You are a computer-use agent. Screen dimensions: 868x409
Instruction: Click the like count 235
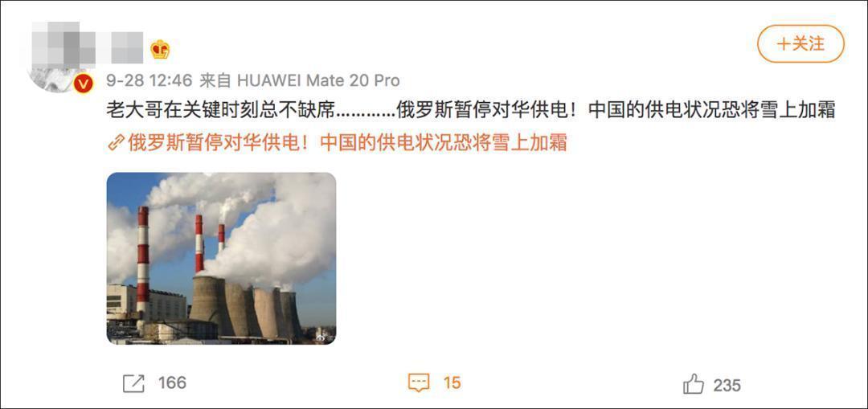727,385
